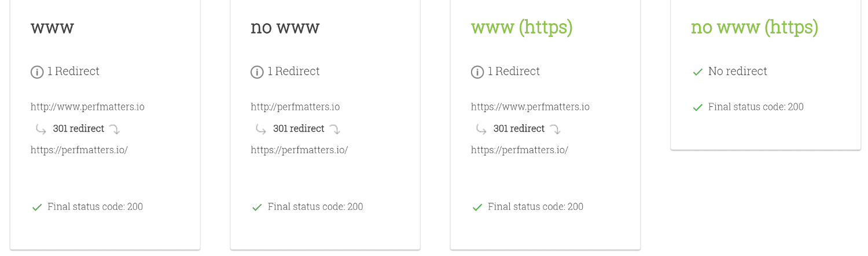Click the status code checkmark in www (https) card
The height and width of the screenshot is (256, 868).
[x=477, y=207]
